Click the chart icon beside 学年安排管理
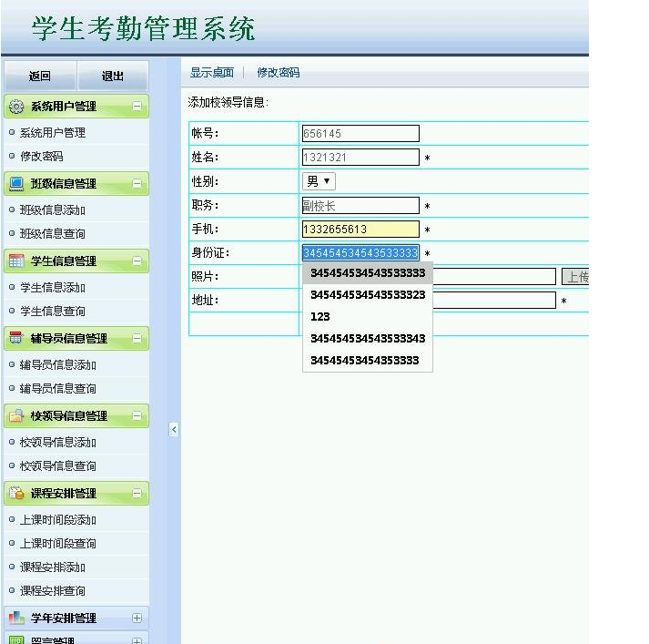 pyautogui.click(x=16, y=618)
